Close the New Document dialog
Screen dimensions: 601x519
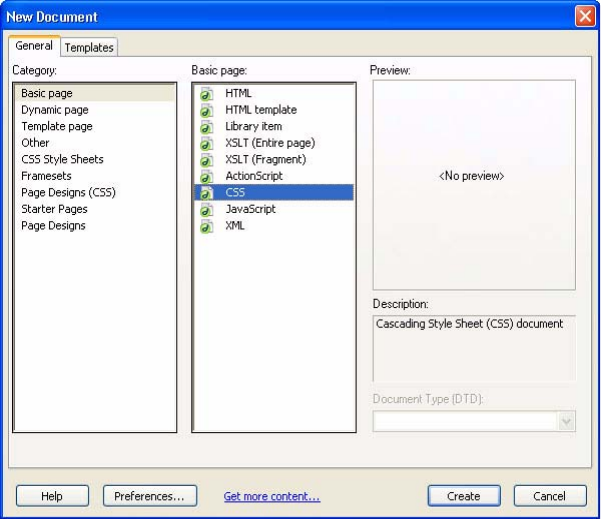coord(585,16)
